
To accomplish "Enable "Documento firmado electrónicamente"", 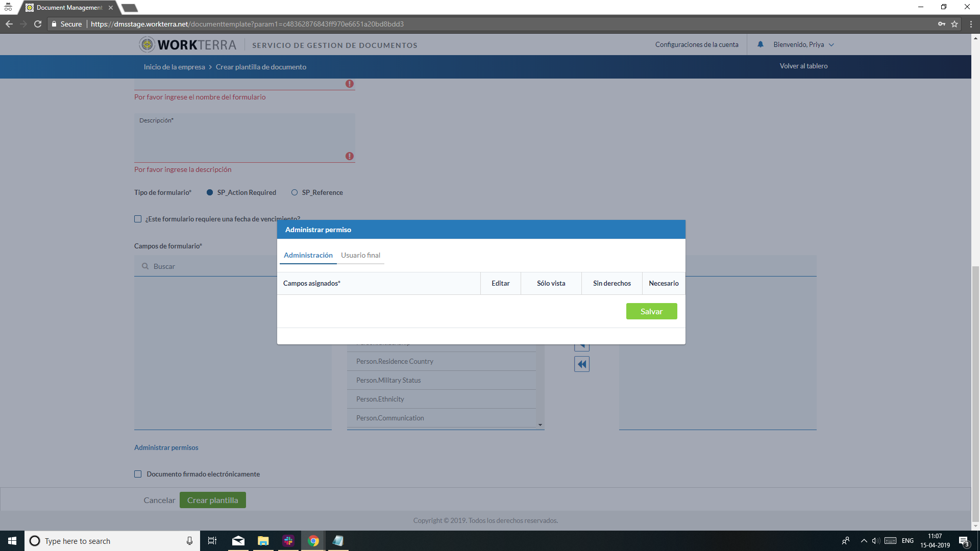I will point(138,473).
